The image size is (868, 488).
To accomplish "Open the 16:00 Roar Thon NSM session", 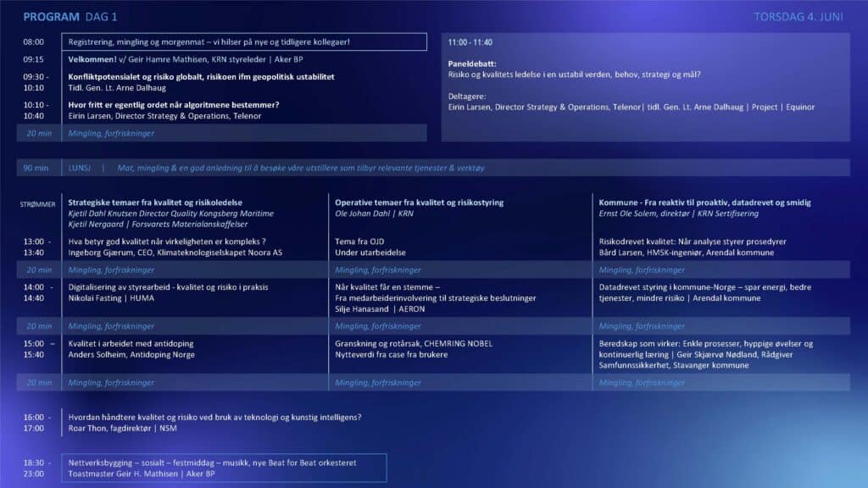I will (x=214, y=417).
